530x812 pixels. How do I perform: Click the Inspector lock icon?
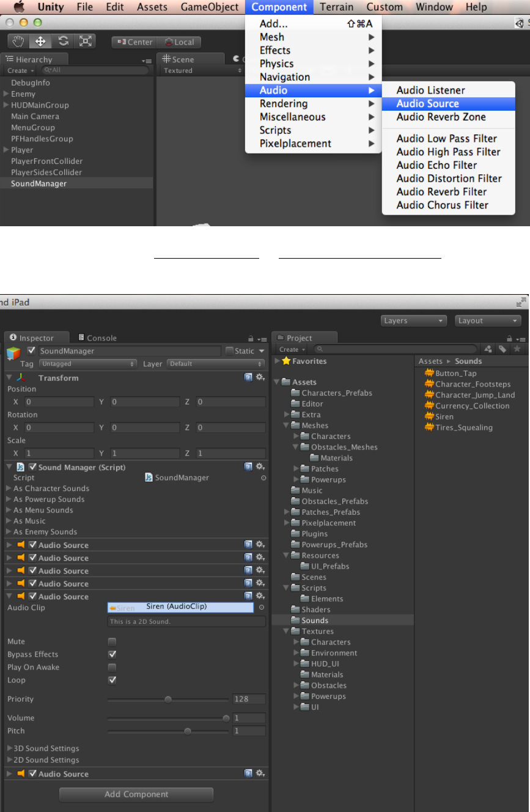pyautogui.click(x=251, y=338)
